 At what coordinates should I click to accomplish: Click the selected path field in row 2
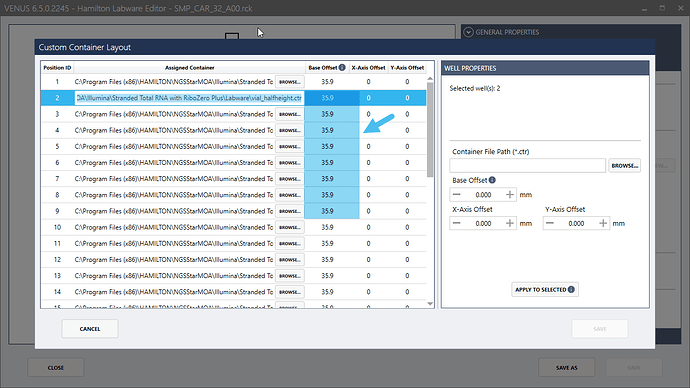189,98
